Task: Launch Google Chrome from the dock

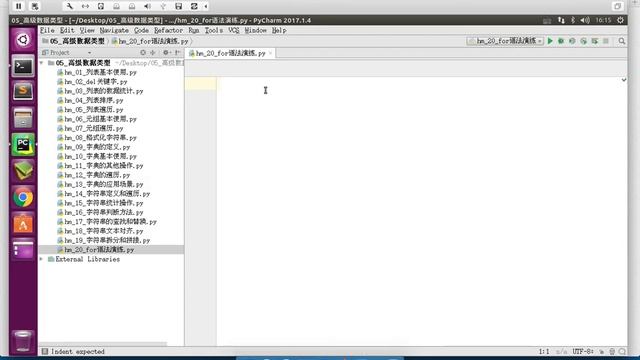Action: tap(23, 198)
